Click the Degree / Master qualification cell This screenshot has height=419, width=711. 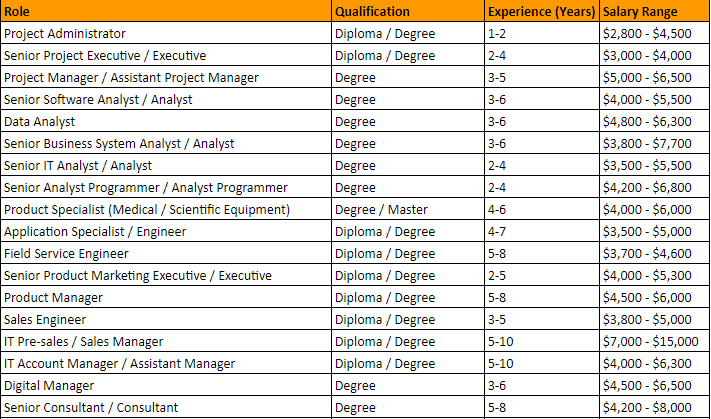pos(407,209)
